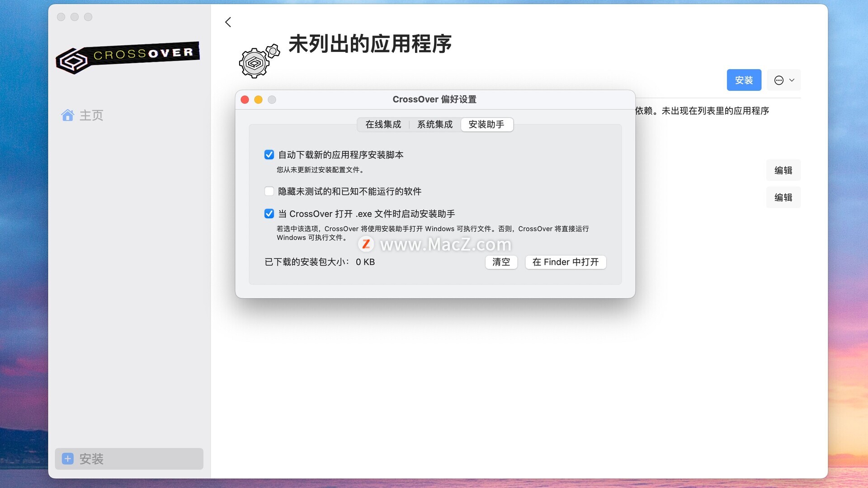Click the CrossOver 偏好设置 title bar text
The height and width of the screenshot is (488, 868).
[434, 99]
